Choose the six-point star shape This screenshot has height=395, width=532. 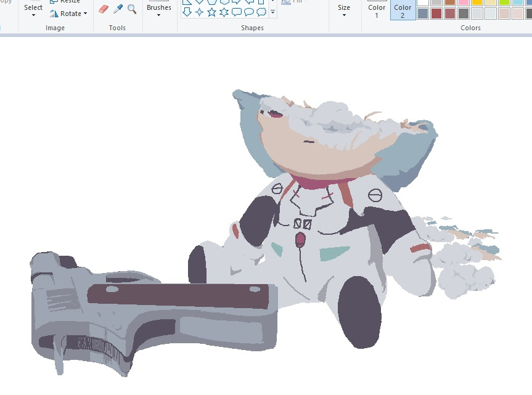pyautogui.click(x=224, y=12)
